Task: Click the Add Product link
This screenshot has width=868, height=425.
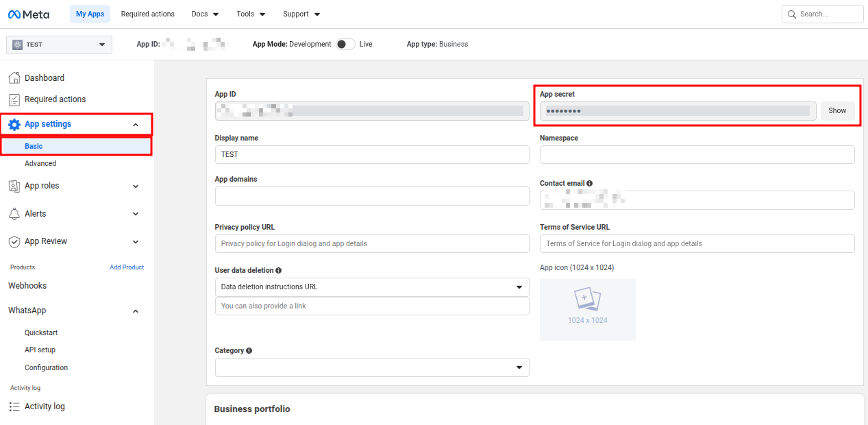Action: pos(127,267)
